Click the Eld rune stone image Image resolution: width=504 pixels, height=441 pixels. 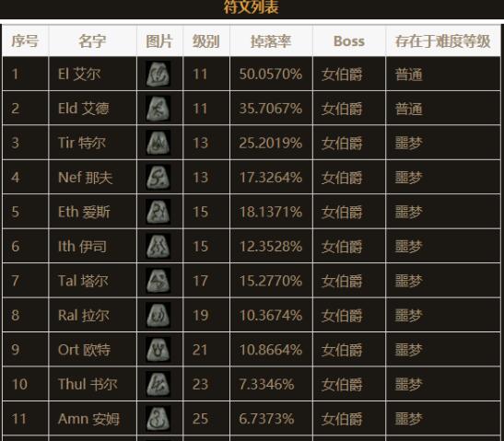coord(158,109)
